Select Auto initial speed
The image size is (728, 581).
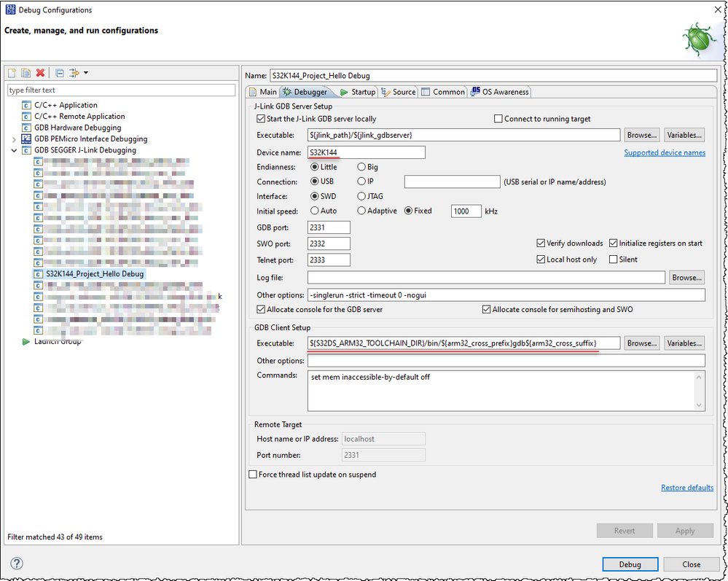[x=315, y=211]
